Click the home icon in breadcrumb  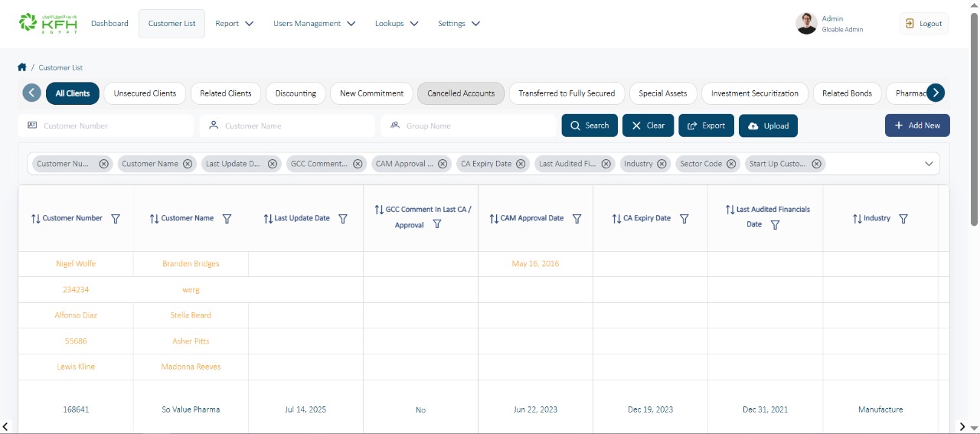point(22,67)
